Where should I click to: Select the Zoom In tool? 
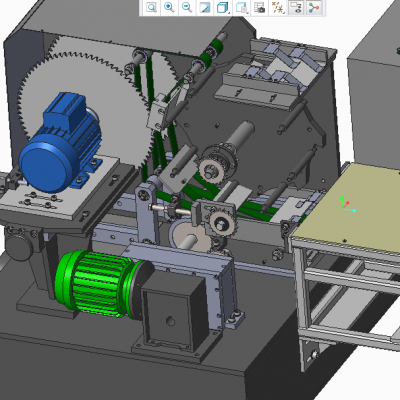tap(169, 7)
